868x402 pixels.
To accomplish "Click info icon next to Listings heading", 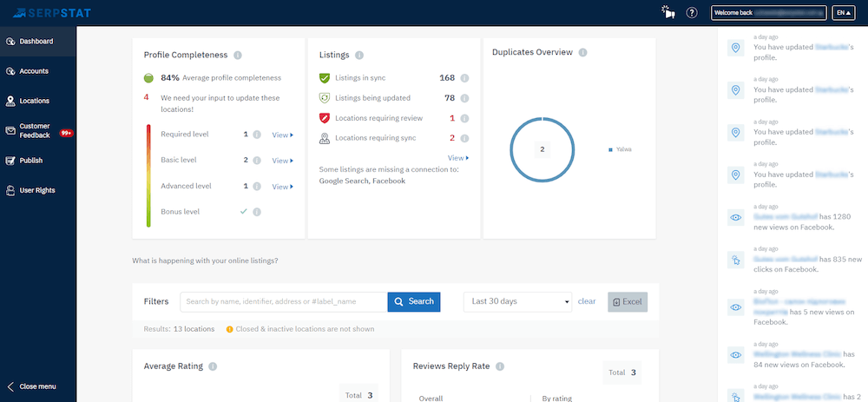I will (359, 55).
